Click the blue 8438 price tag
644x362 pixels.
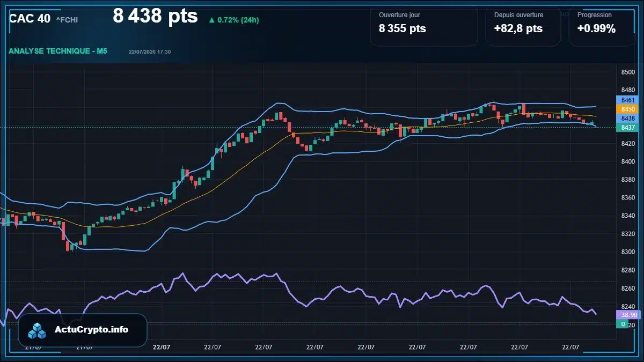click(627, 118)
